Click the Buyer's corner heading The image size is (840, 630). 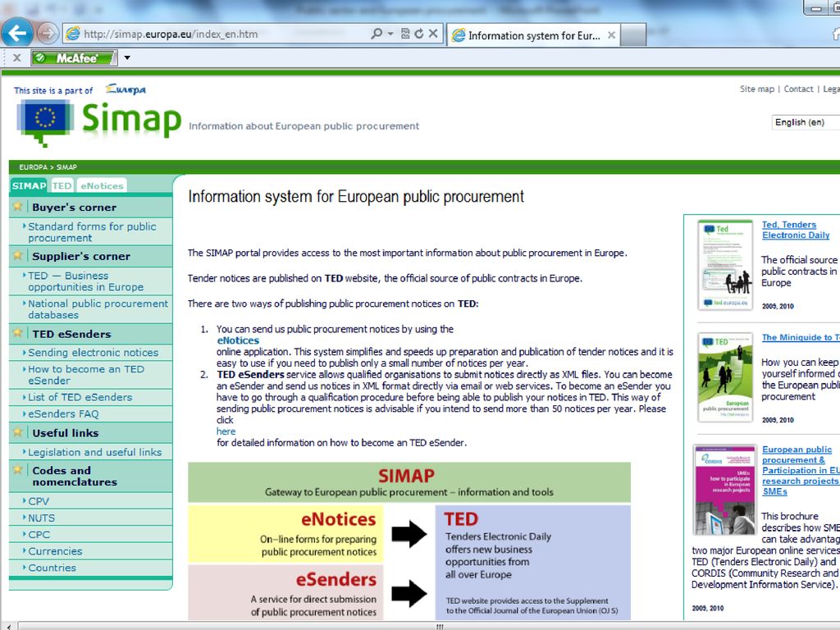[x=74, y=207]
